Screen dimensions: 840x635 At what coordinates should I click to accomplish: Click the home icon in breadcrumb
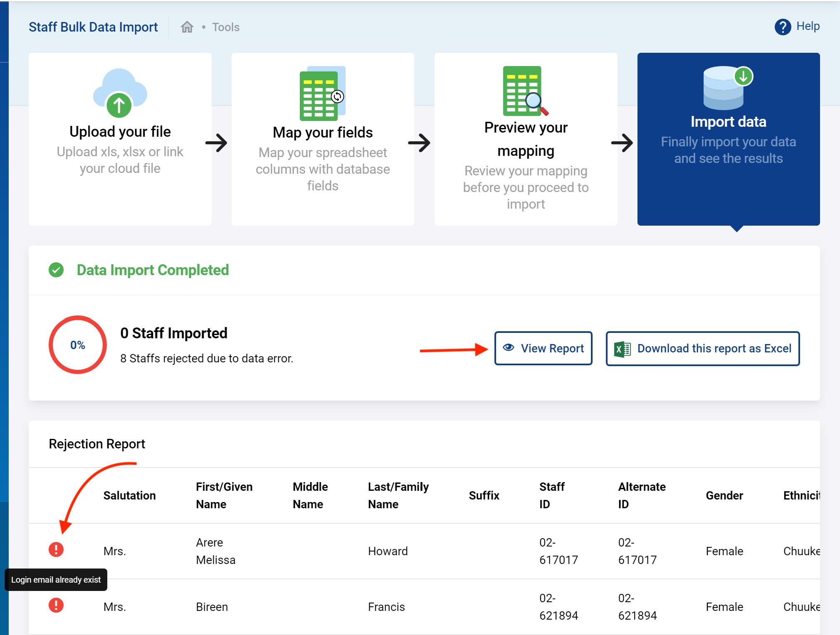(x=187, y=27)
